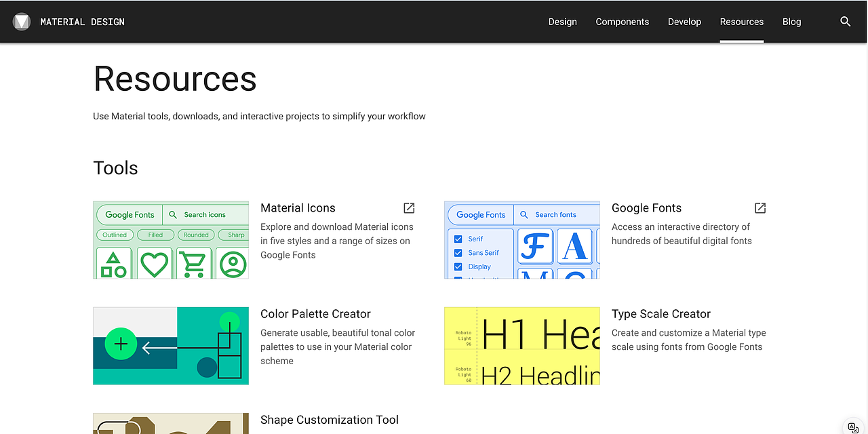Click the account person icon in thumbnail

click(x=233, y=263)
